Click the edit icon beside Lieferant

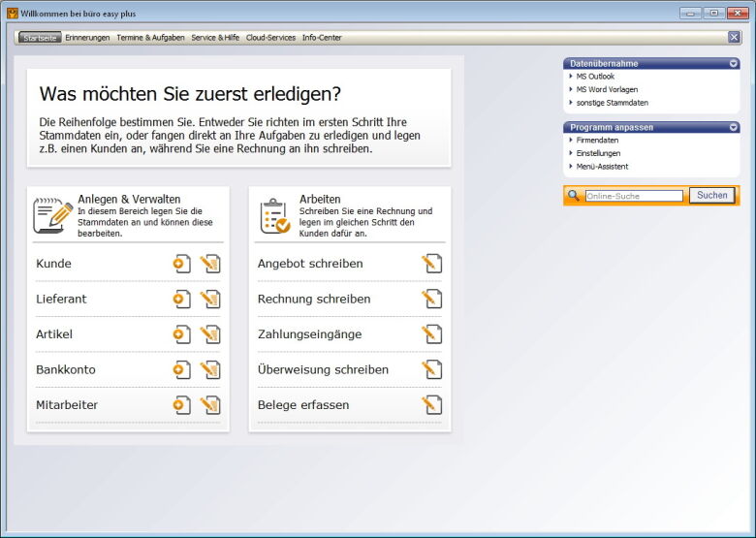tap(210, 299)
